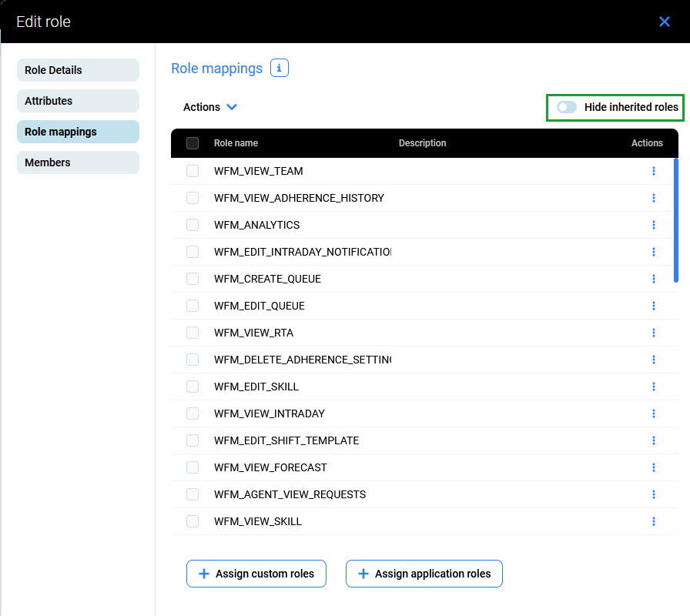Switch to the Attributes section
The image size is (690, 616).
78,101
